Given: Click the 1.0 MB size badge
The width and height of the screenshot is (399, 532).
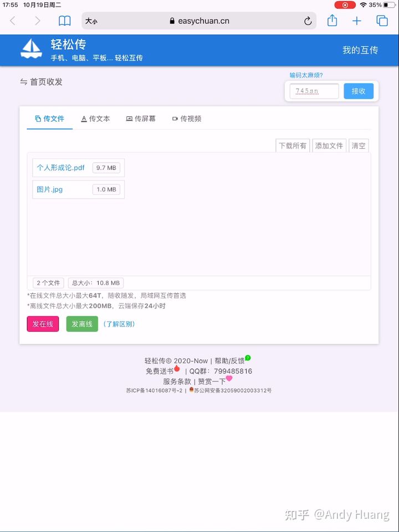Looking at the screenshot, I should pos(106,189).
